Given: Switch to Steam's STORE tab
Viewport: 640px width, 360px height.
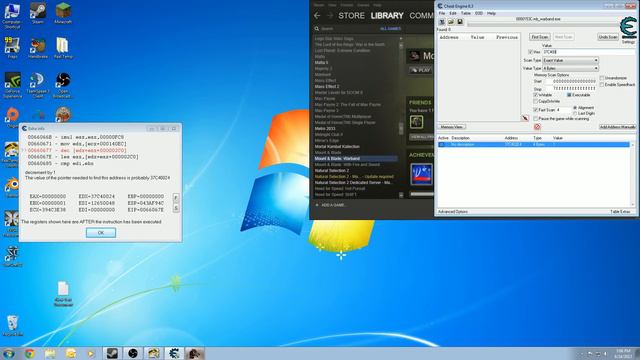Looking at the screenshot, I should click(351, 16).
